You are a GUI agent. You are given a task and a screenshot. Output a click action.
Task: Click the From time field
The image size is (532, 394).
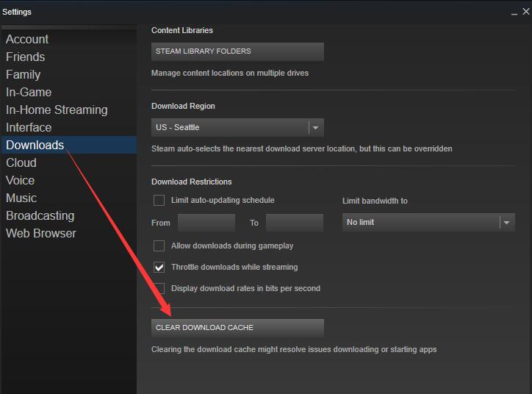[206, 223]
